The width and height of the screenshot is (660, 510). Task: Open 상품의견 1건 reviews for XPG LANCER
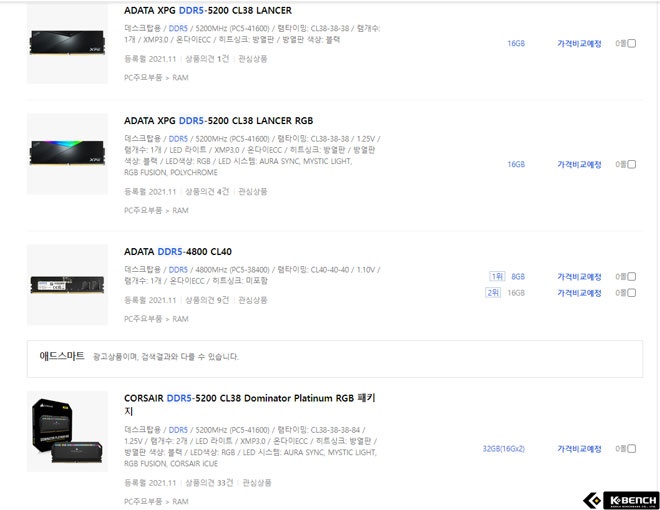(207, 59)
